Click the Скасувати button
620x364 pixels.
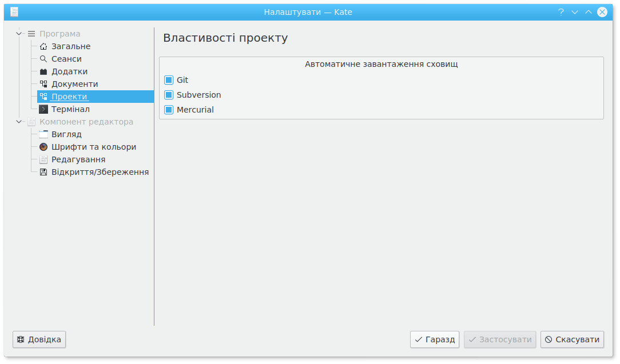[573, 339]
